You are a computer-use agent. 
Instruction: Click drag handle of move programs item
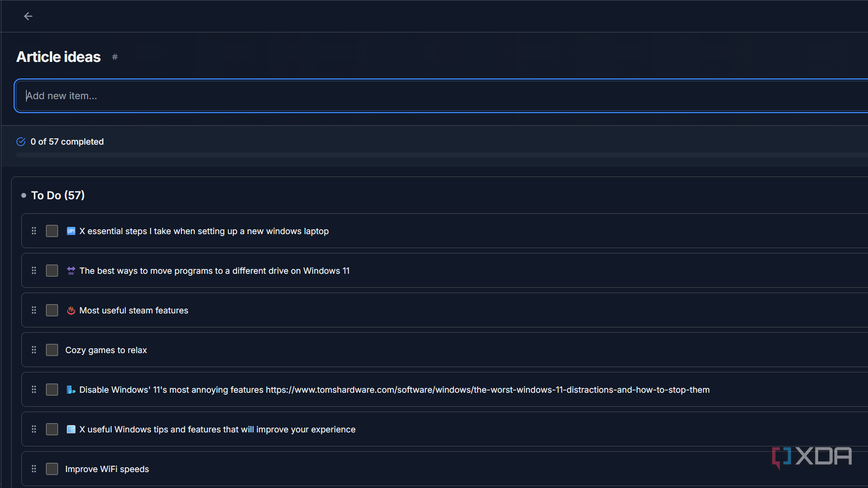click(x=34, y=270)
